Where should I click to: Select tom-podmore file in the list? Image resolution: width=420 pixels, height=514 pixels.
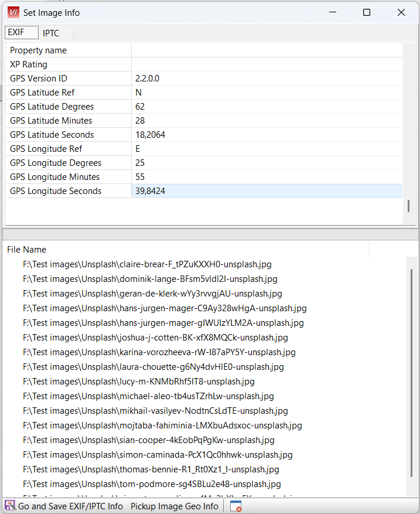[152, 484]
